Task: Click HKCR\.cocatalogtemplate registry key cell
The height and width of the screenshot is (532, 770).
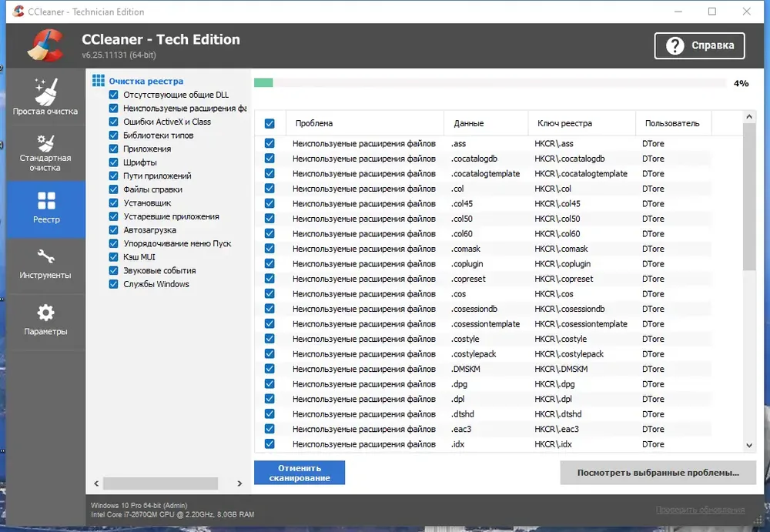Action: pyautogui.click(x=581, y=173)
